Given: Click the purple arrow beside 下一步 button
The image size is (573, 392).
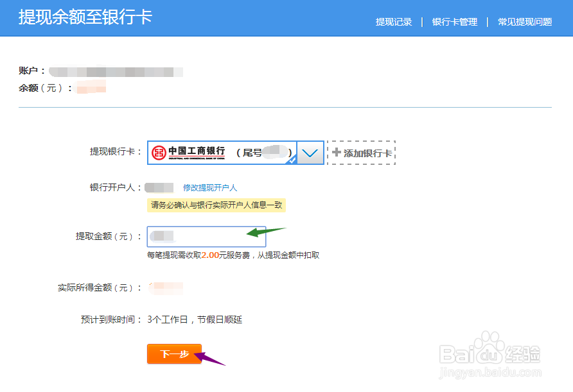Looking at the screenshot, I should [211, 359].
